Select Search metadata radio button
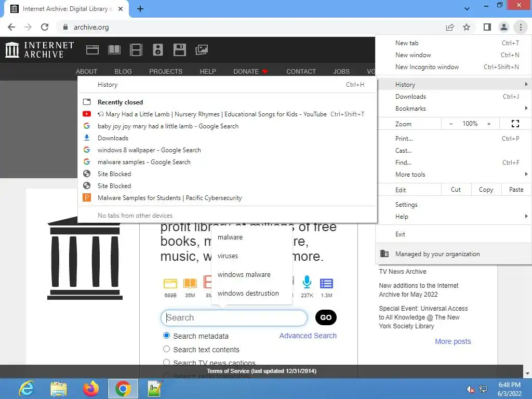Viewport: 532px width, 399px height. click(166, 336)
